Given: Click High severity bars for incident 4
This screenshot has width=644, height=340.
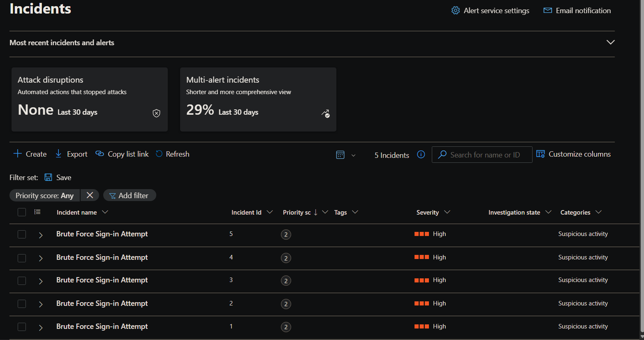Looking at the screenshot, I should coord(422,257).
